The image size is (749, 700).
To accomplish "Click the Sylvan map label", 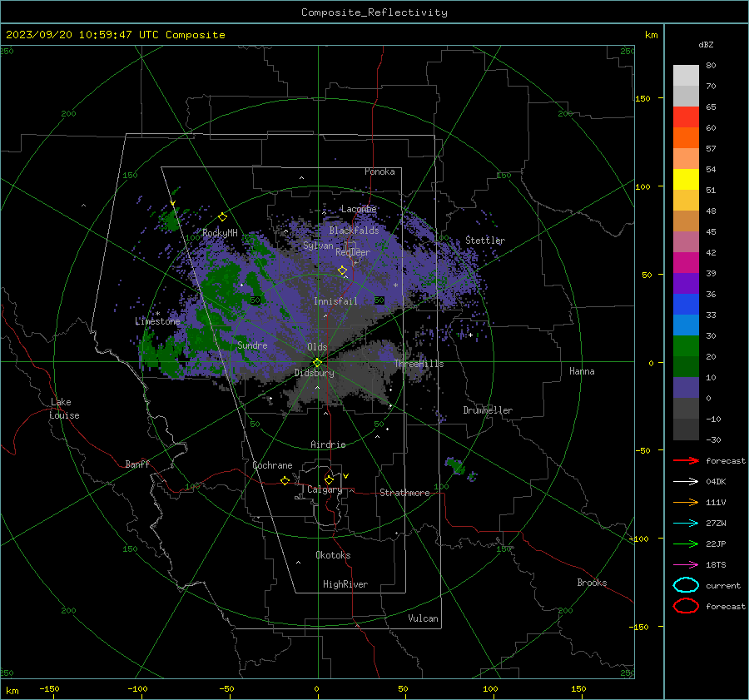I will coord(318,246).
